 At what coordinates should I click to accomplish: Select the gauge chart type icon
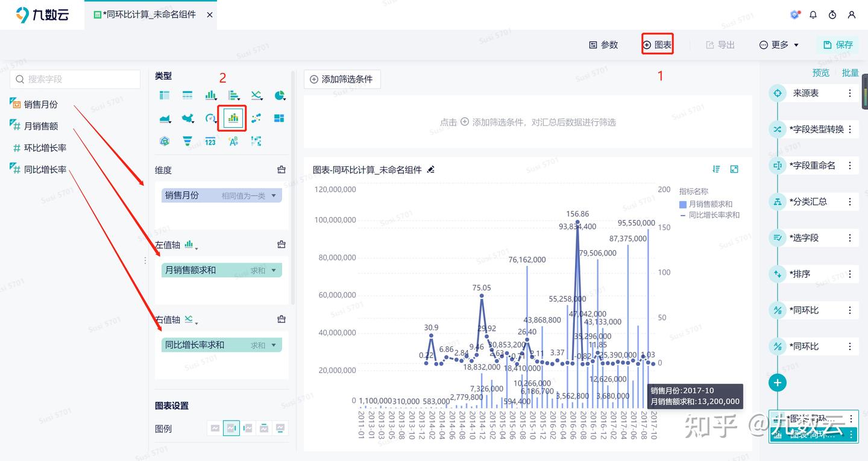tap(210, 118)
